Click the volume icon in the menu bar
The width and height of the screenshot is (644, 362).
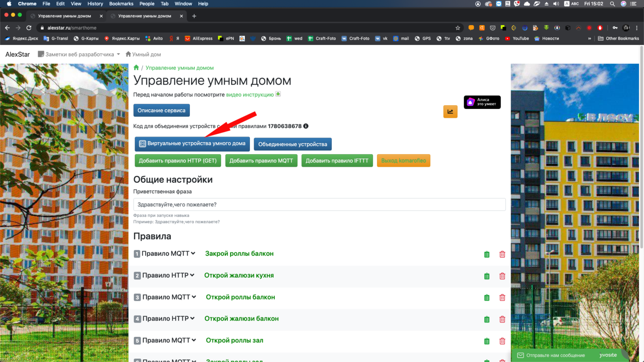pos(556,4)
